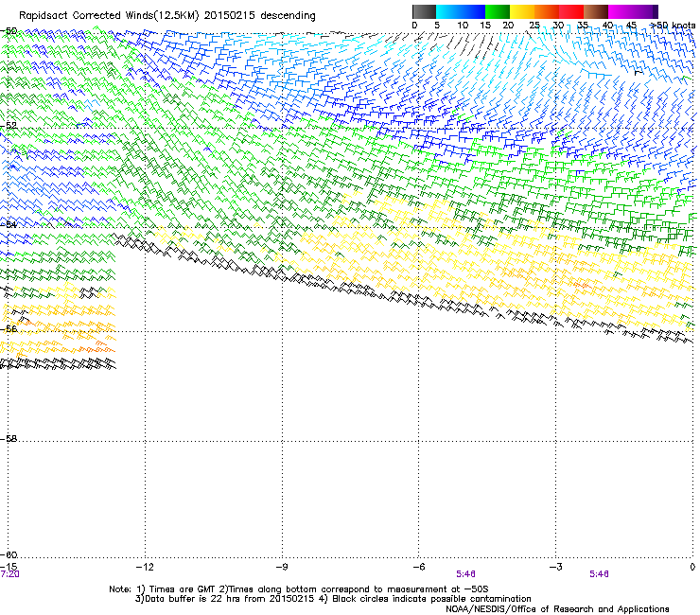This screenshot has width=700, height=615.
Task: Click the chart title 'Rapidscat Corrected Winds(12.5KM)'
Action: (x=109, y=16)
